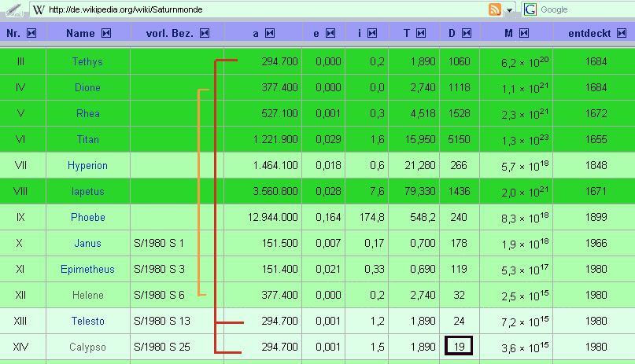The height and width of the screenshot is (364, 635).
Task: Click sort icon for column T
Action: pos(421,33)
